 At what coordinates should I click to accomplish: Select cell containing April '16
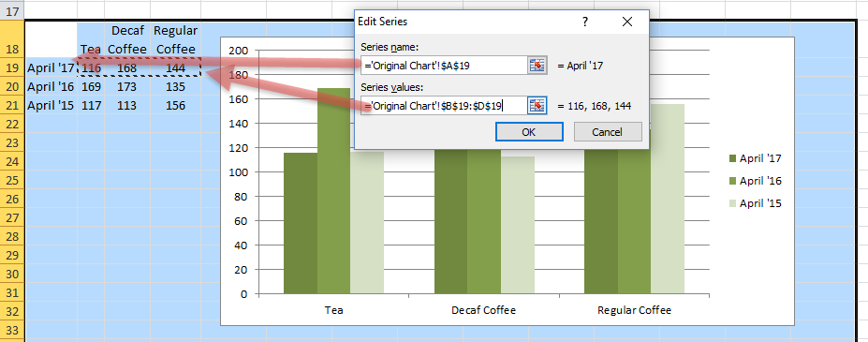51,87
